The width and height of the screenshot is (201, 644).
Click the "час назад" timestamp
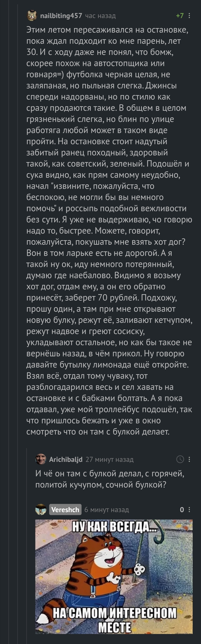tap(100, 16)
